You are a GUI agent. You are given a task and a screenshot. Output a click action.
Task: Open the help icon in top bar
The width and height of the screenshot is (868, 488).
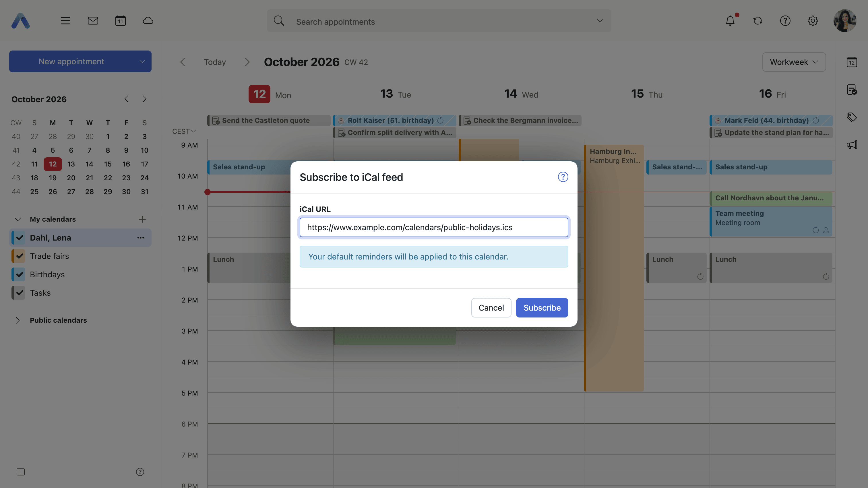785,21
